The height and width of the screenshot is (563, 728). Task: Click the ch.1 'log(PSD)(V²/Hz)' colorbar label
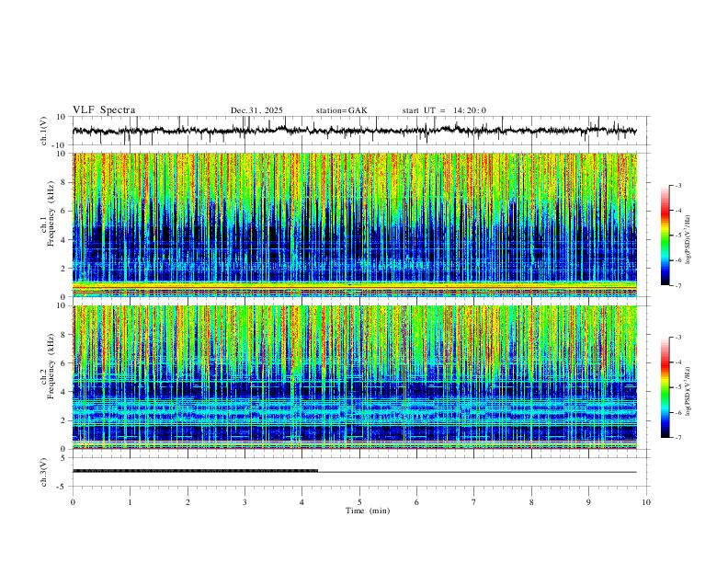pyautogui.click(x=688, y=240)
